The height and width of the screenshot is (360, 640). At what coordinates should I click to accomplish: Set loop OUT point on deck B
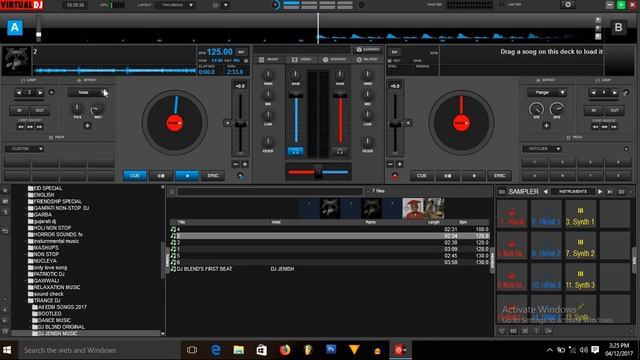coord(614,110)
